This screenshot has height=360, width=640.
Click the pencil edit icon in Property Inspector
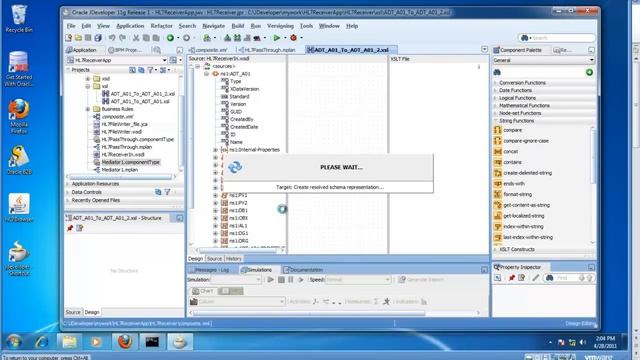click(536, 278)
